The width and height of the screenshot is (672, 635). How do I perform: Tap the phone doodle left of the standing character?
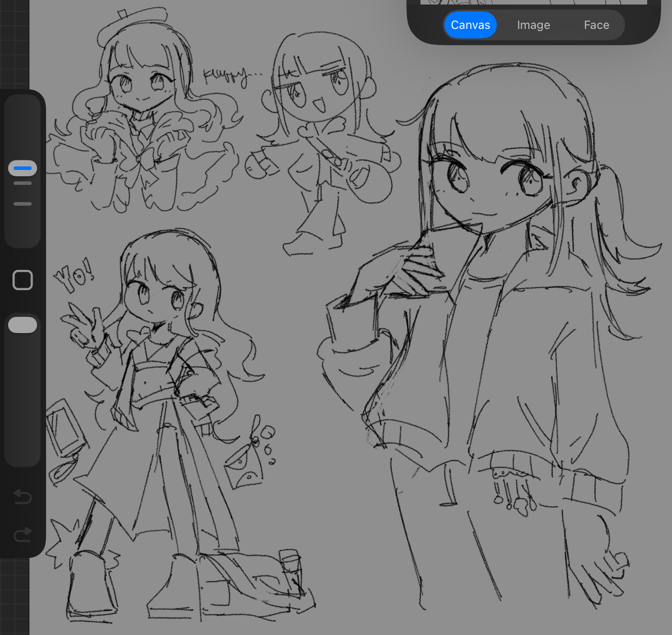pyautogui.click(x=65, y=429)
